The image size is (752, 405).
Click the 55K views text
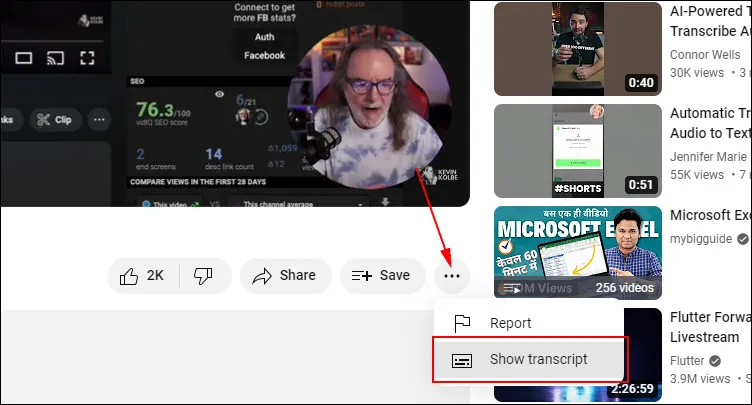point(697,175)
